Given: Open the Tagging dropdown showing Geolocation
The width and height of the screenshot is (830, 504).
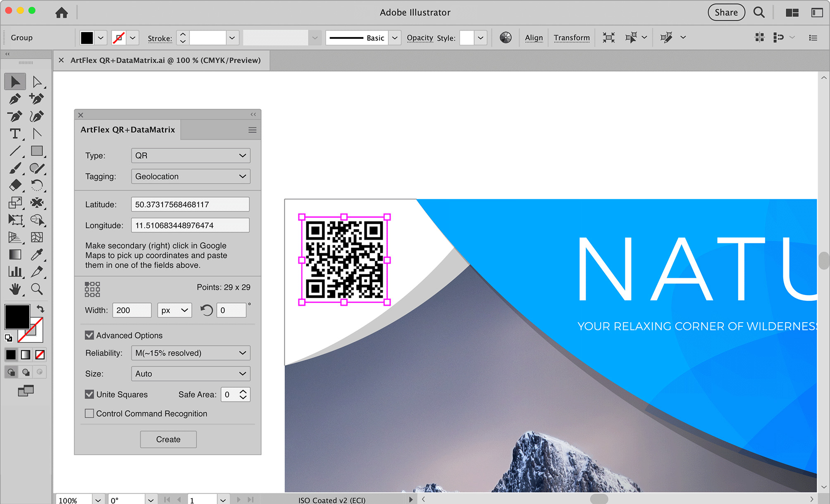Looking at the screenshot, I should pos(191,176).
